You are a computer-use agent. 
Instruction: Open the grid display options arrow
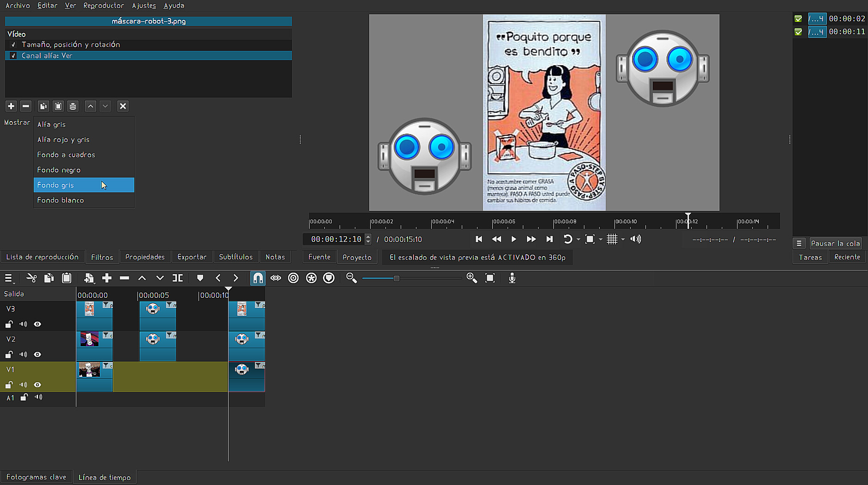[623, 239]
